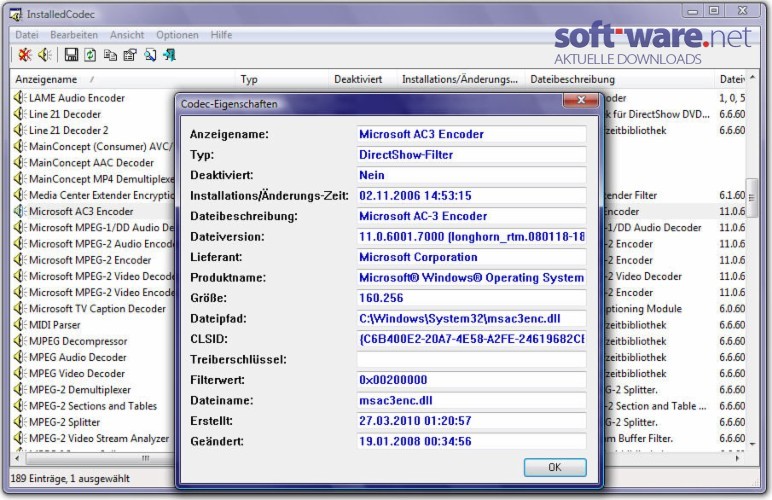Click the Erstellt field 27.03.2010 01:20:57
This screenshot has height=500, width=772.
coord(471,421)
